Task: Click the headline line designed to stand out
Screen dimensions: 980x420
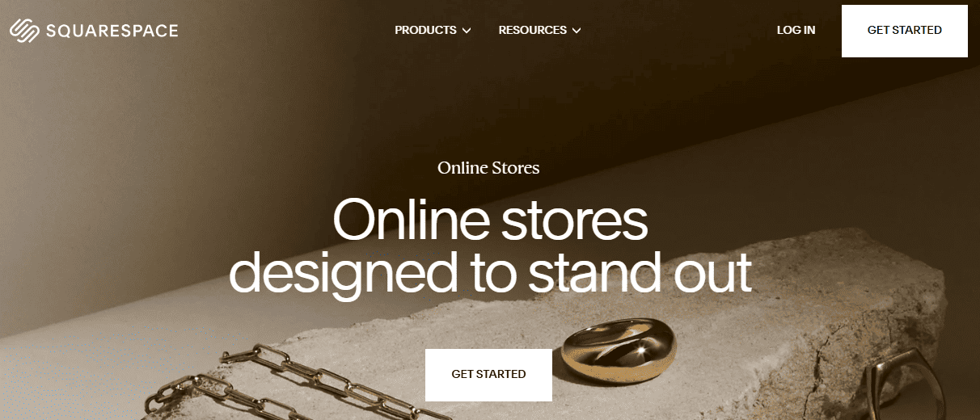Action: [490, 271]
